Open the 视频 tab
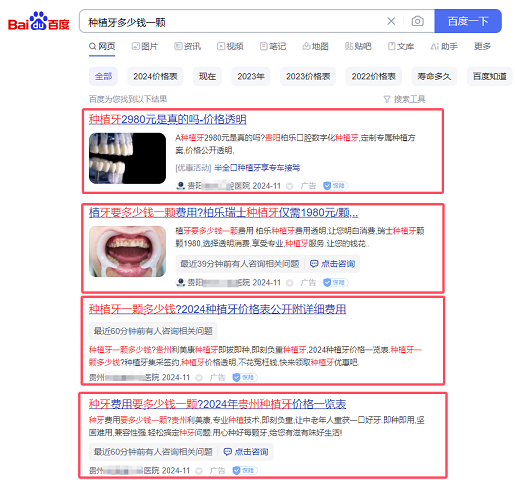Image resolution: width=515 pixels, height=480 pixels. [230, 46]
